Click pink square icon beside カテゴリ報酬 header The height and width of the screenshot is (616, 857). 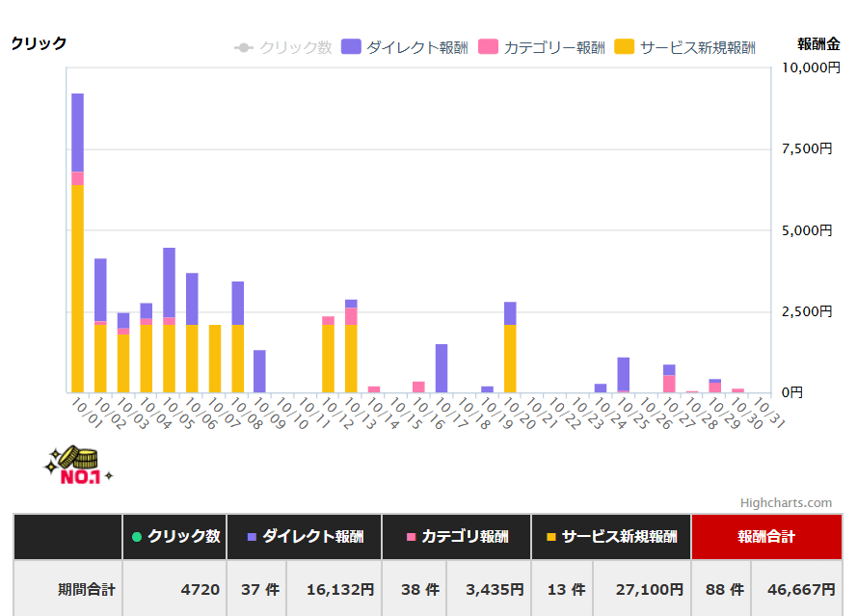(412, 537)
